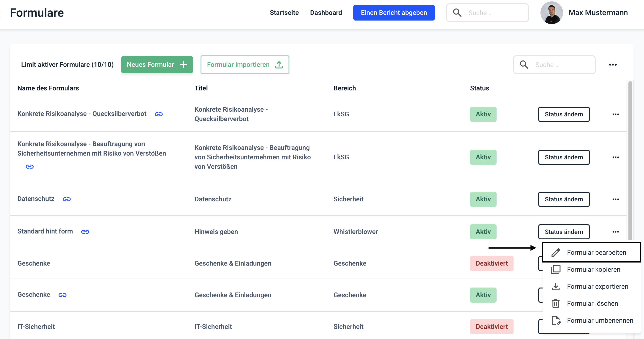644x339 pixels.
Task: Click magnifier icon in top header search
Action: pos(457,13)
